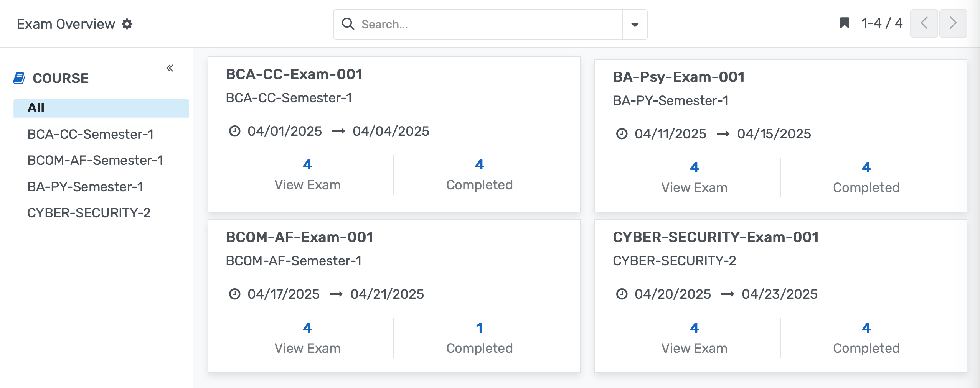The height and width of the screenshot is (388, 980).
Task: Click the COURSE book icon in sidebar
Action: click(x=19, y=78)
